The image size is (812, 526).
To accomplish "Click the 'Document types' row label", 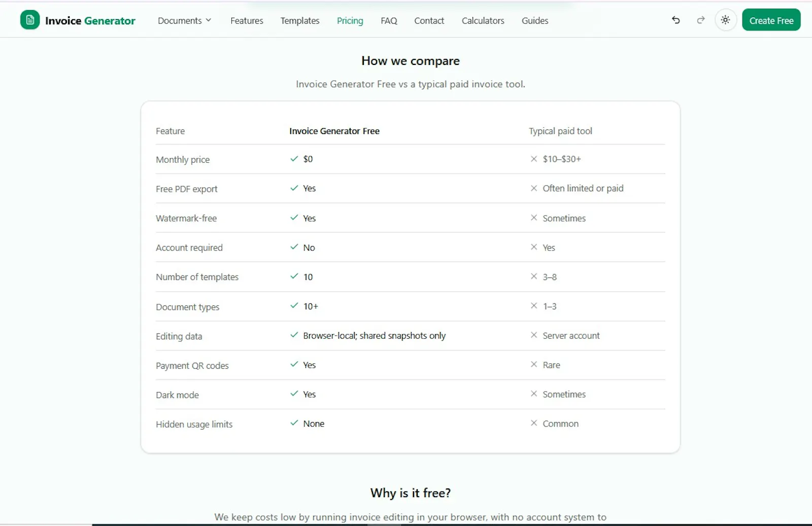I will point(187,307).
